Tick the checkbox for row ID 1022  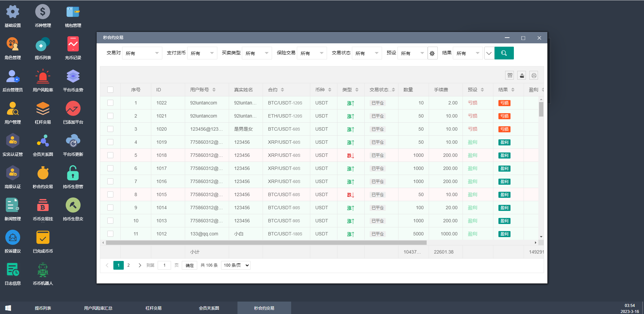tap(110, 103)
